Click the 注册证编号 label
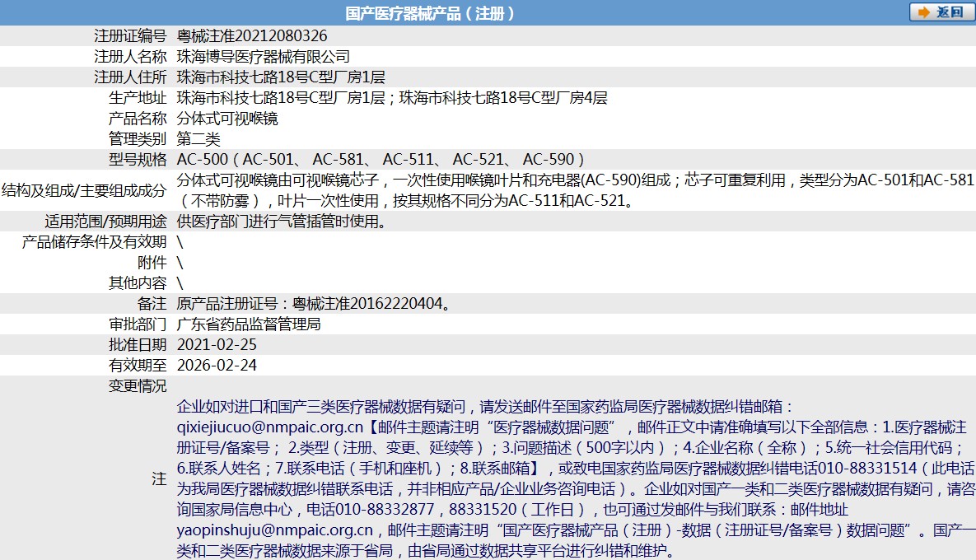976x560 pixels. (x=130, y=36)
